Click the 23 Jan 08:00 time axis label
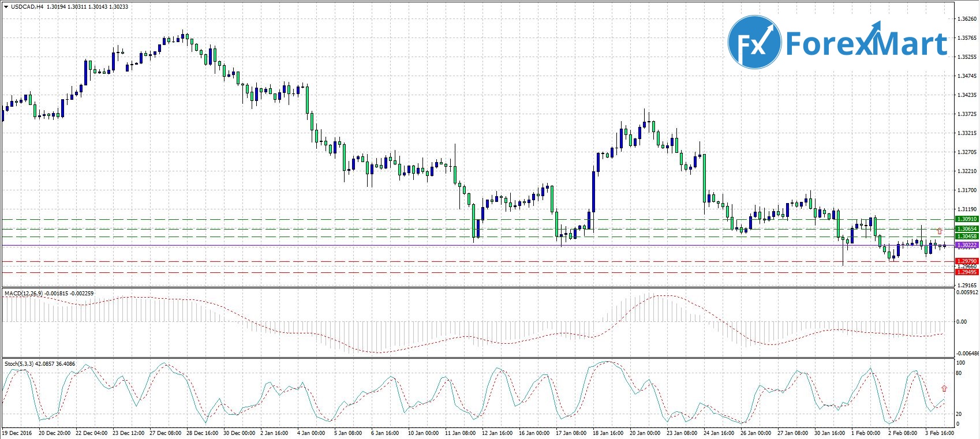980x439 pixels. (682, 433)
